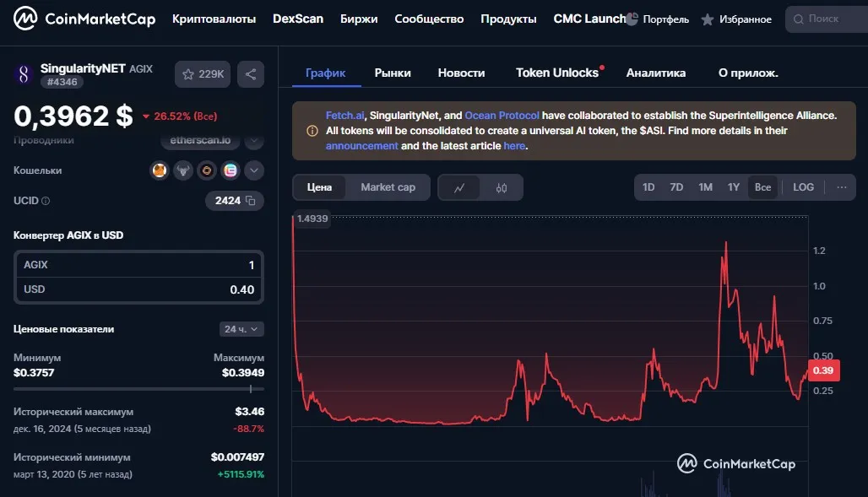868x497 pixels.
Task: Open the 24 ч. period dropdown
Action: 241,329
